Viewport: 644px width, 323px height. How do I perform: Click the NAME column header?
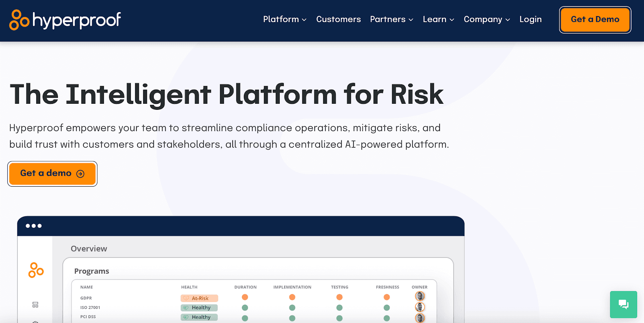87,287
